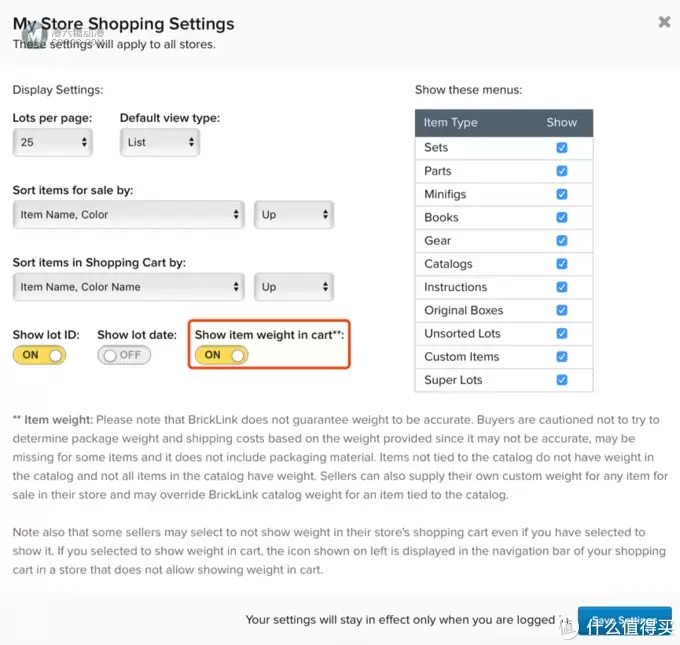
Task: Uncheck the Gear menu checkbox
Action: (562, 241)
